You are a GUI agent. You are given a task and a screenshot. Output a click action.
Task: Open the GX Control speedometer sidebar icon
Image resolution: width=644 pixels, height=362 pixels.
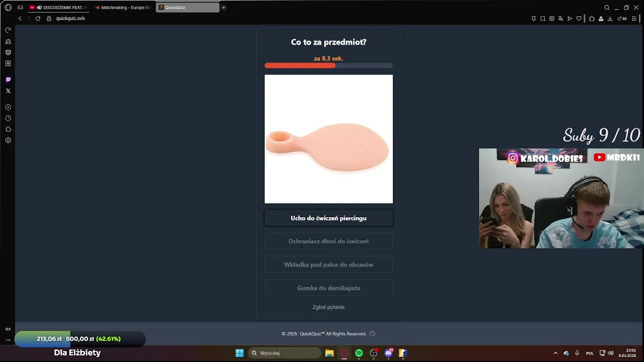pyautogui.click(x=8, y=30)
